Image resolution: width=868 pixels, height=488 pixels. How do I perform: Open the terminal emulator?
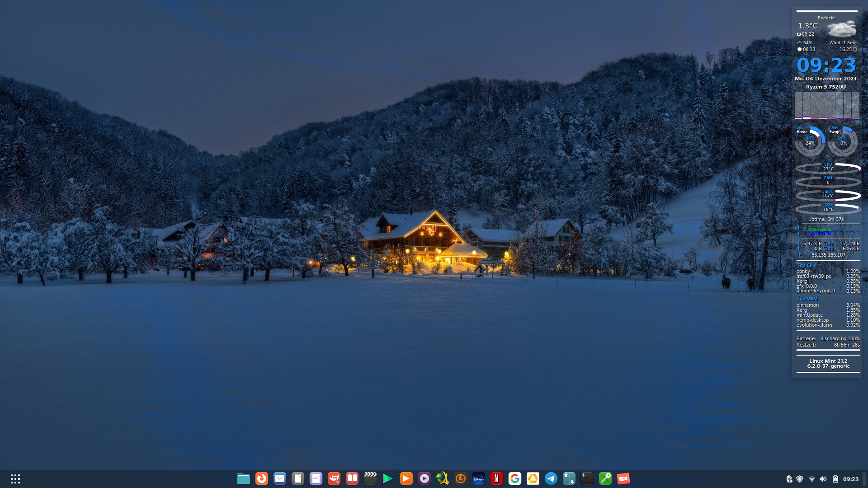587,479
